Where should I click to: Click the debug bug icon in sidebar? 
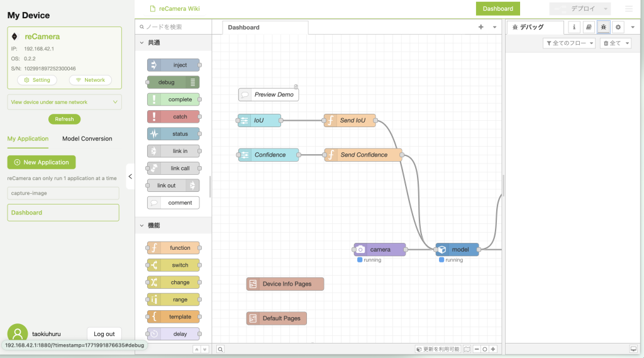(603, 27)
